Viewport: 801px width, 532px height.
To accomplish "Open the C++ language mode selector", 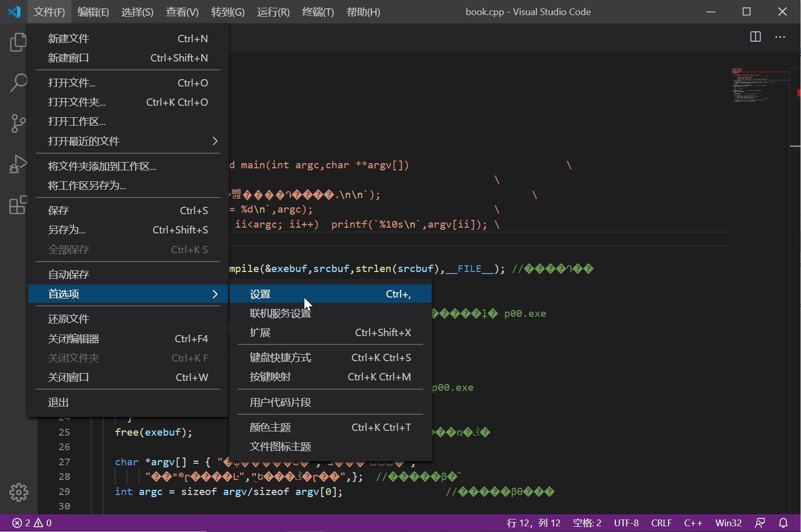I will click(693, 523).
